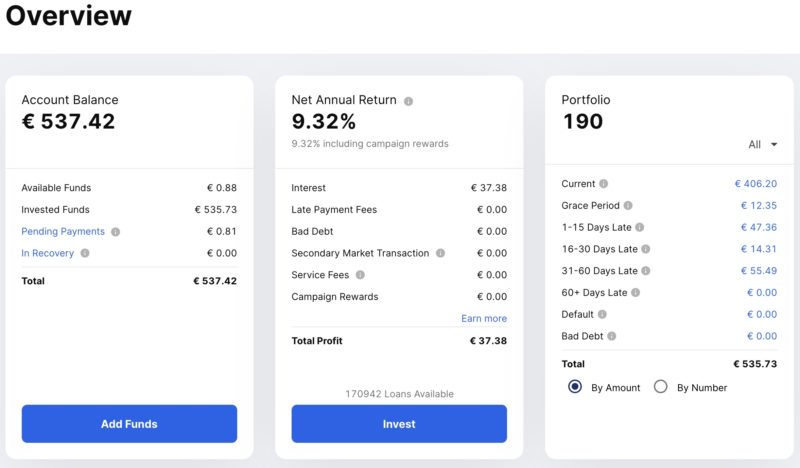
Task: Click info icon next to Net Annual Return
Action: click(x=408, y=101)
